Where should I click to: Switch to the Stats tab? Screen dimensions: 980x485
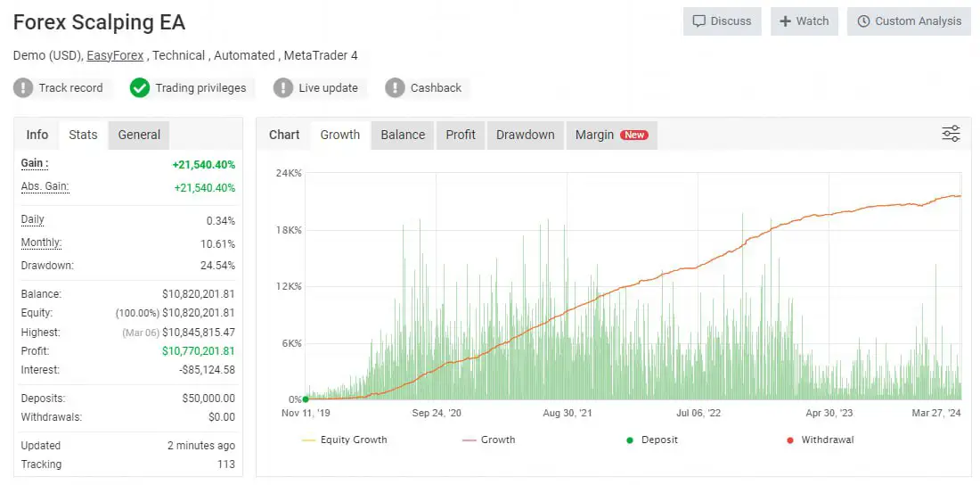click(x=83, y=135)
